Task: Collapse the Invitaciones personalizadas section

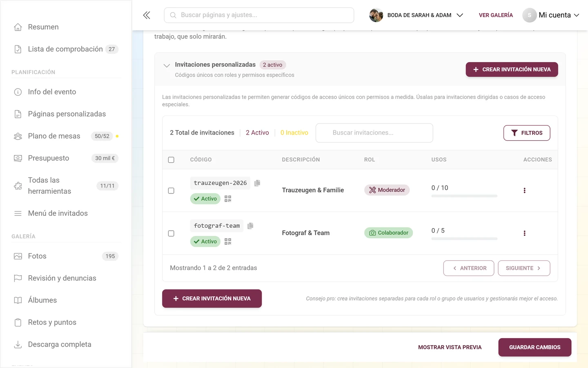Action: [x=166, y=65]
